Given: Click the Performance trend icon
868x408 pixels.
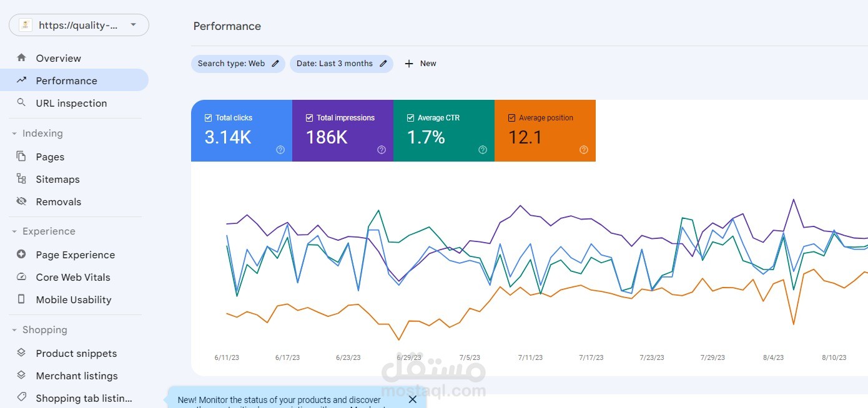Looking at the screenshot, I should 21,80.
